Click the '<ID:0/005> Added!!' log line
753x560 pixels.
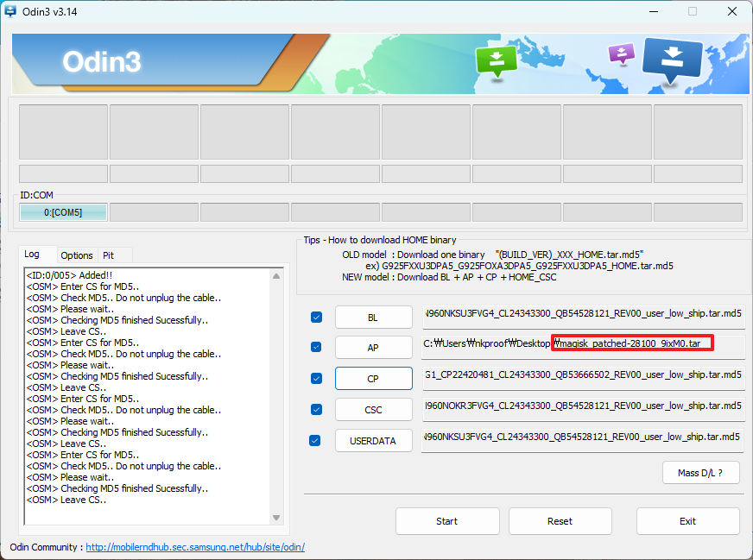click(x=70, y=275)
